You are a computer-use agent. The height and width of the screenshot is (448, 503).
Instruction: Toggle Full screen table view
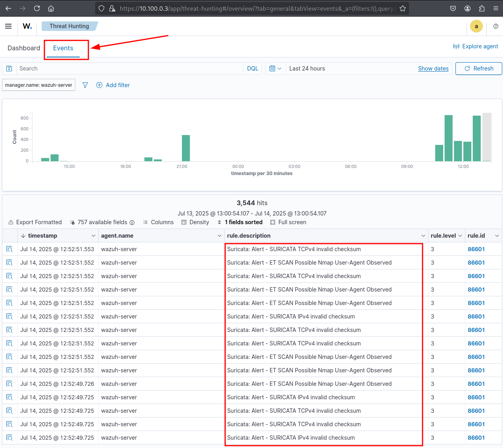(288, 222)
